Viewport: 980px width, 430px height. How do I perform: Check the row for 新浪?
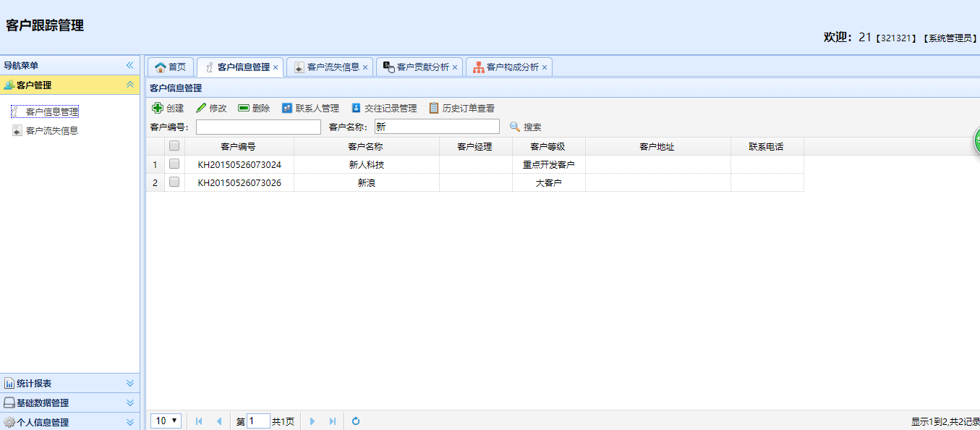[x=174, y=182]
